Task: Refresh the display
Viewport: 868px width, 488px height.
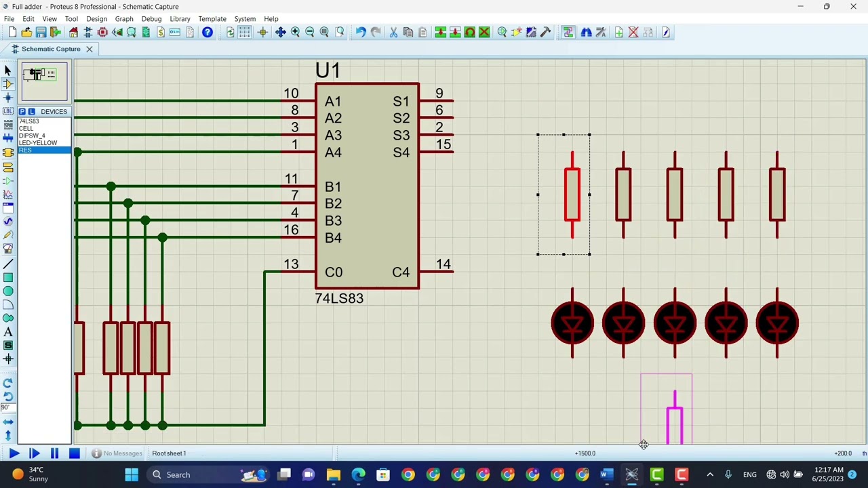Action: point(231,32)
